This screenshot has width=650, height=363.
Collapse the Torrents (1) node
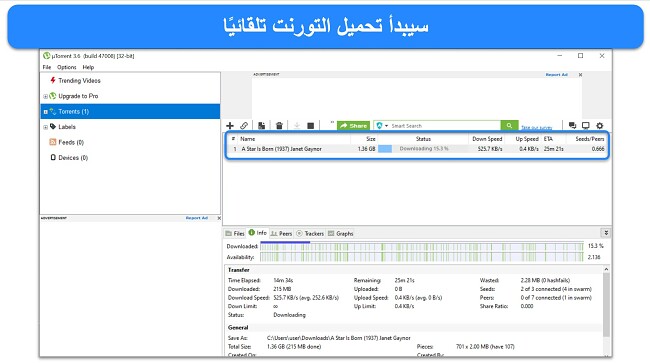pos(45,112)
